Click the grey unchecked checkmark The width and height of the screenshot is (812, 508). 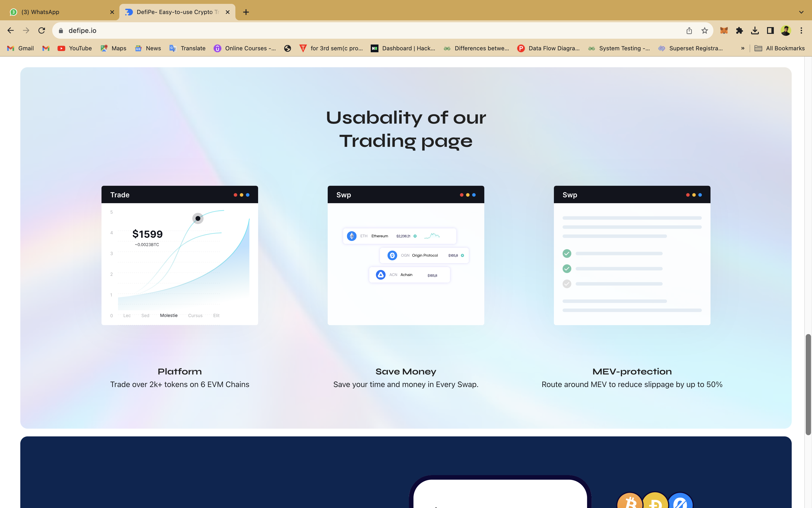pos(567,284)
